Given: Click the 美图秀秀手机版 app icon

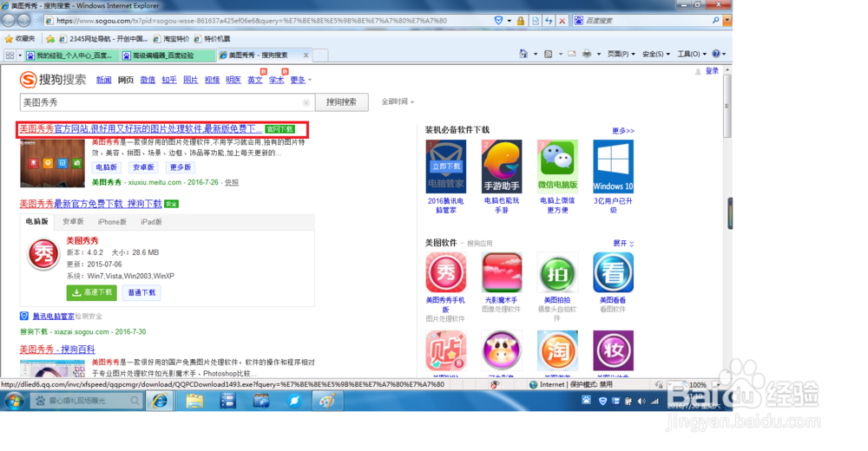Looking at the screenshot, I should [446, 272].
